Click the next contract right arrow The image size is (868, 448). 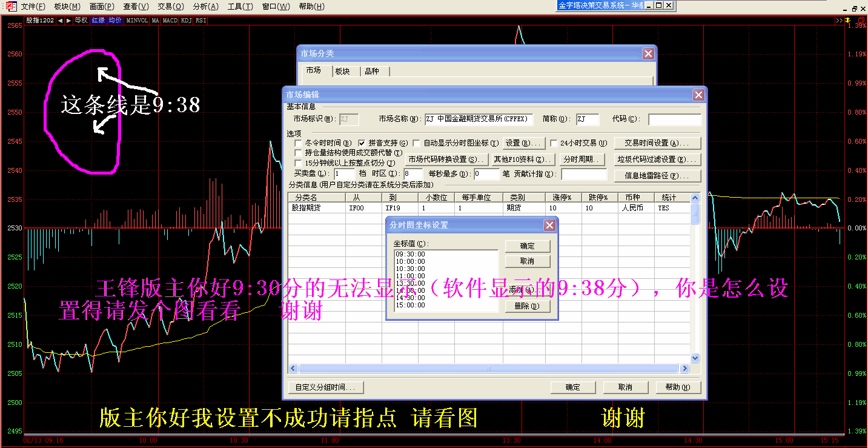[x=68, y=21]
